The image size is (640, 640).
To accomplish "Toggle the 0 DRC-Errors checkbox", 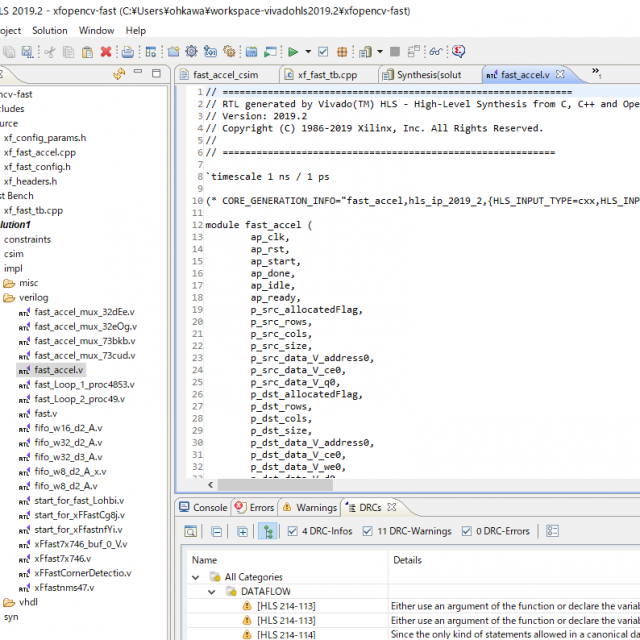I will coord(466,532).
